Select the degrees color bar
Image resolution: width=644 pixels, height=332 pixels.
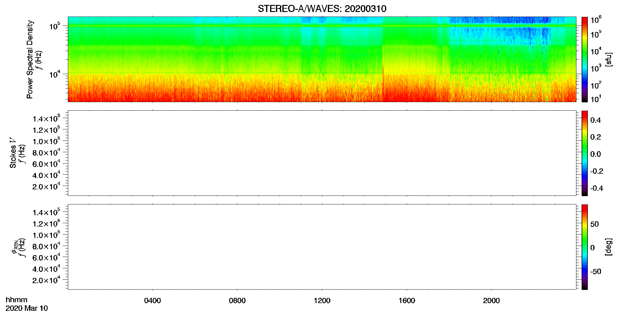pyautogui.click(x=585, y=247)
